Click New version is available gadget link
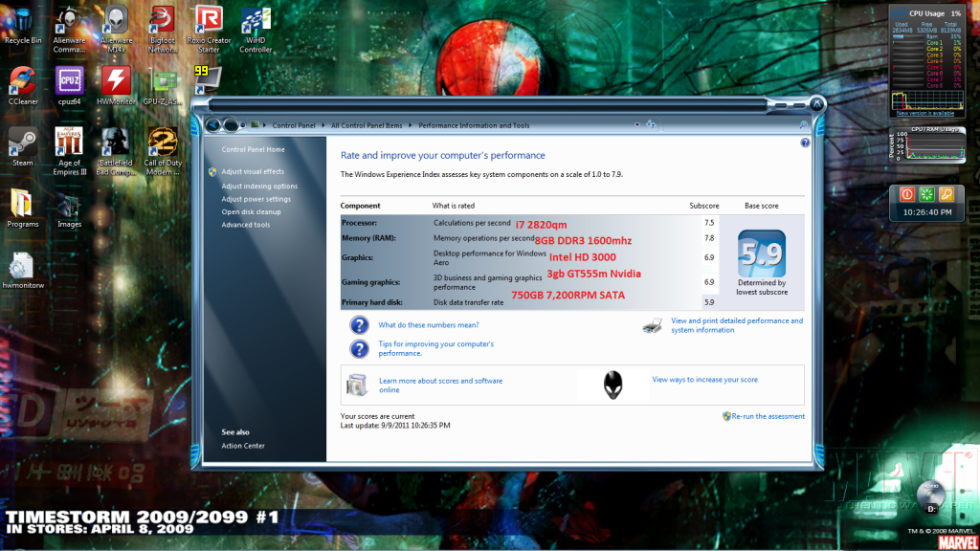Viewport: 980px width, 551px height. click(x=925, y=114)
